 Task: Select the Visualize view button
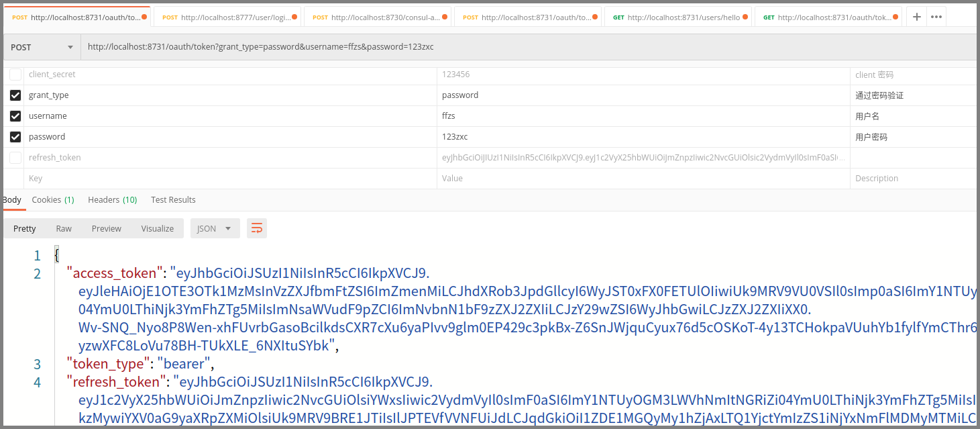click(158, 228)
